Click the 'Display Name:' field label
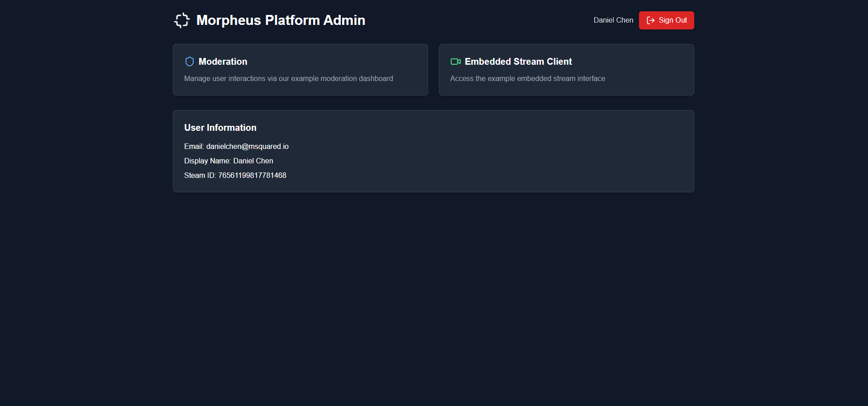 207,161
